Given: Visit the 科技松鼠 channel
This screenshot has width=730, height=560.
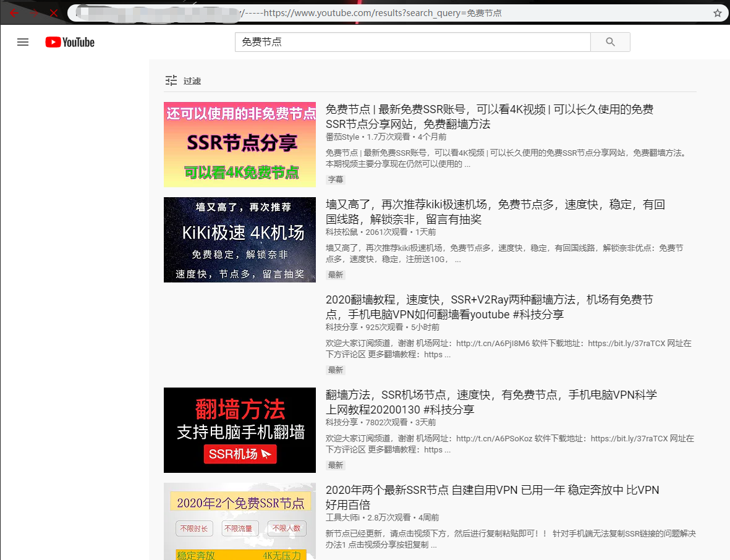Looking at the screenshot, I should click(342, 232).
